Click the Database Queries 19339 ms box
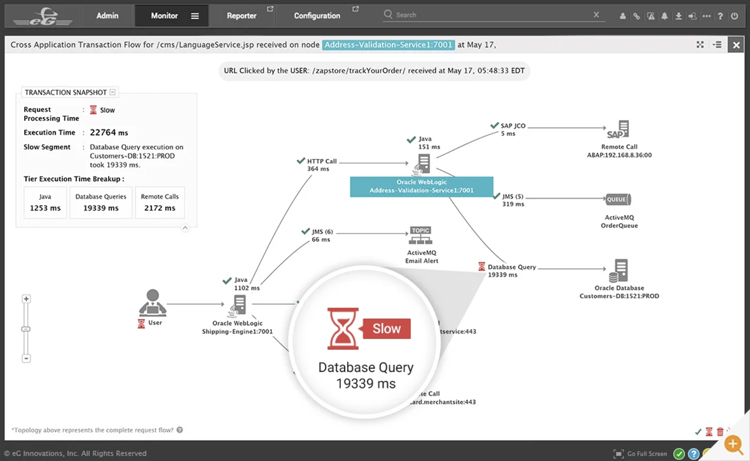 tap(100, 202)
